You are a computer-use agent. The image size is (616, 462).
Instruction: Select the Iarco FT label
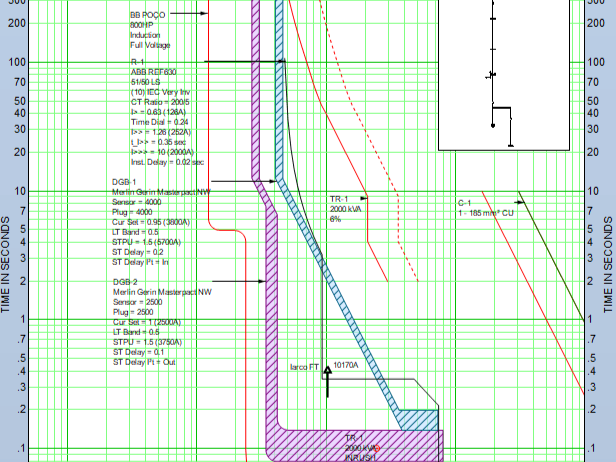point(303,367)
